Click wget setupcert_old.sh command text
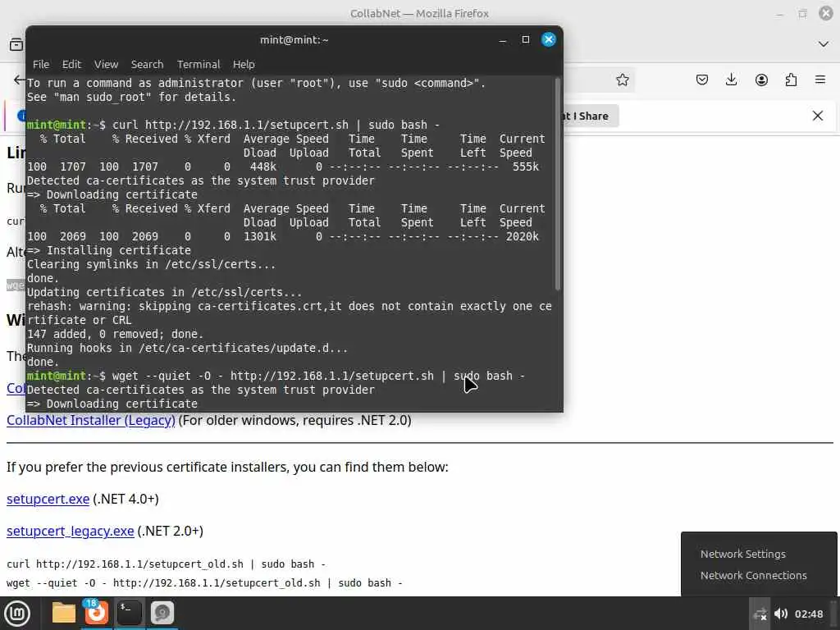Image resolution: width=840 pixels, height=630 pixels. point(204,583)
